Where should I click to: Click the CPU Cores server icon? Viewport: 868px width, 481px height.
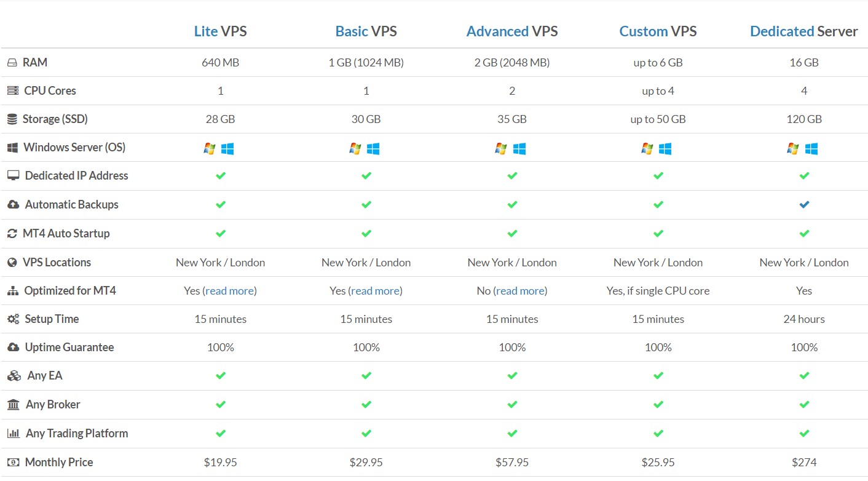pos(12,91)
